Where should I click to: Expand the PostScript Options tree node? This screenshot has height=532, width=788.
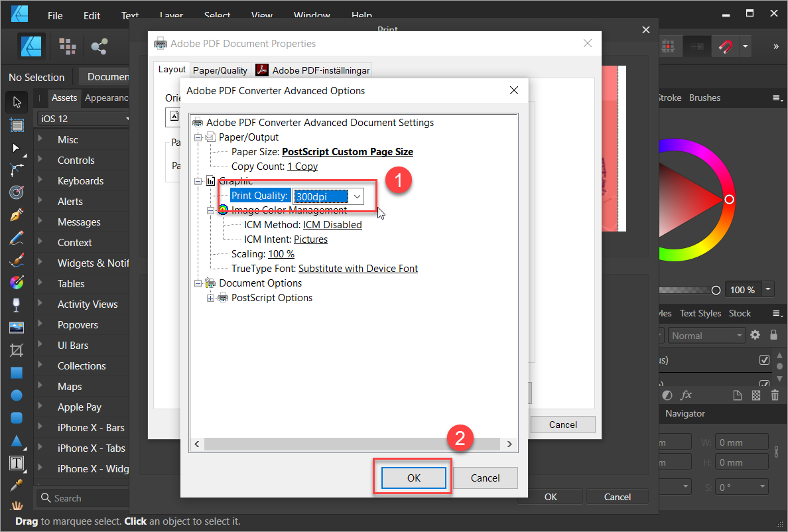tap(211, 298)
